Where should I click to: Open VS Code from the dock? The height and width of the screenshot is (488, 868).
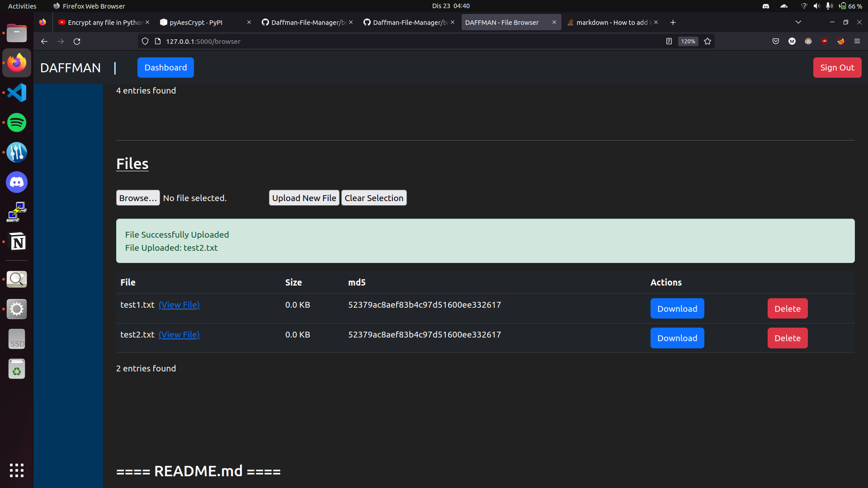pos(16,93)
